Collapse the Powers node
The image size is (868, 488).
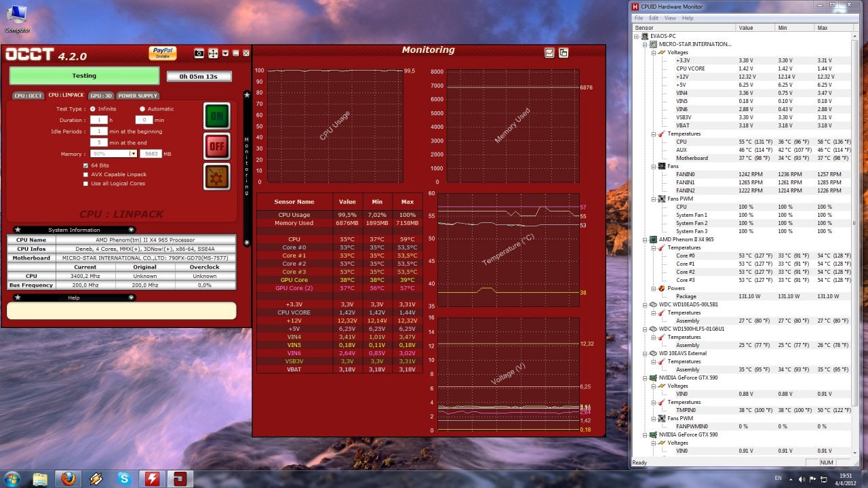click(654, 288)
